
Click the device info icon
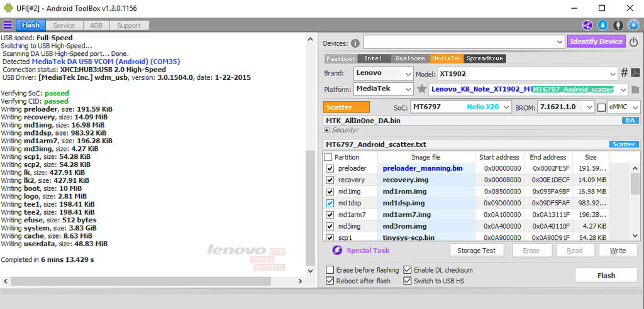[355, 43]
